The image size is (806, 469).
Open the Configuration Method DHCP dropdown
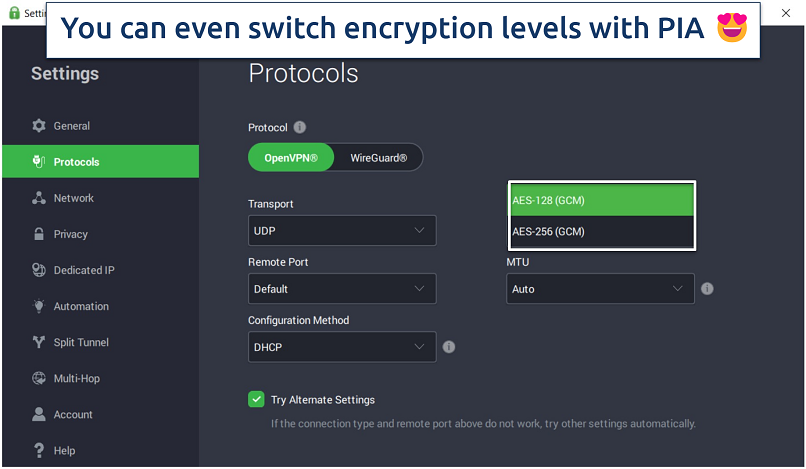pyautogui.click(x=341, y=347)
